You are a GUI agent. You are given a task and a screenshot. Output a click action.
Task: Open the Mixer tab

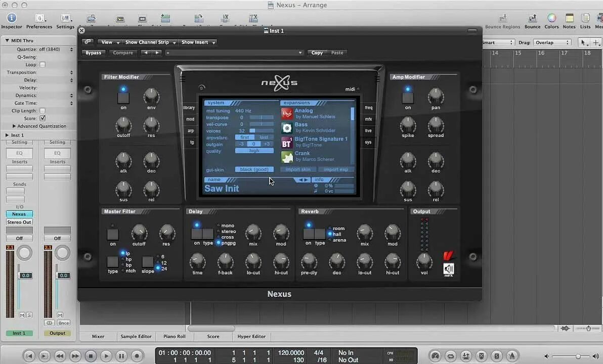pyautogui.click(x=98, y=336)
